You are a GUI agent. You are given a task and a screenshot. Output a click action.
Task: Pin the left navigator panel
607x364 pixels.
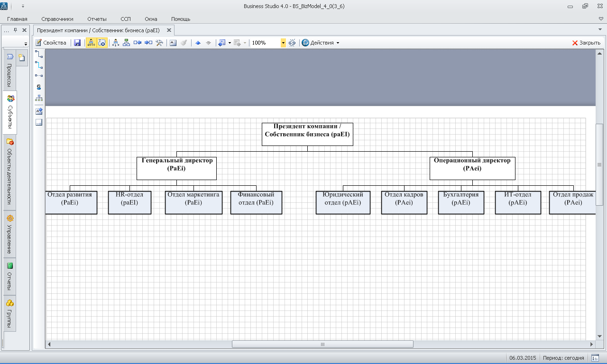(16, 30)
